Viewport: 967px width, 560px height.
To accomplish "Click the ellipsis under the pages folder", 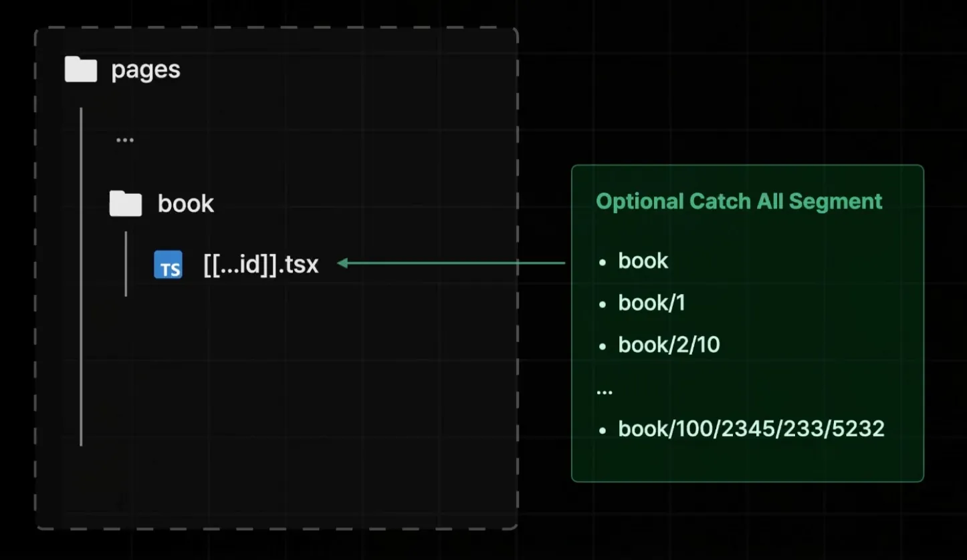I will point(125,140).
